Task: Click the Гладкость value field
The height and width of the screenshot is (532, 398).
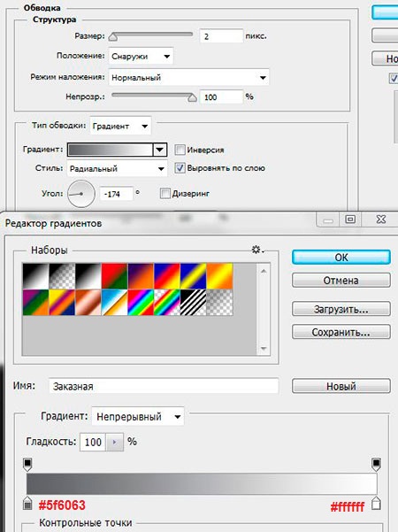Action: coord(93,442)
